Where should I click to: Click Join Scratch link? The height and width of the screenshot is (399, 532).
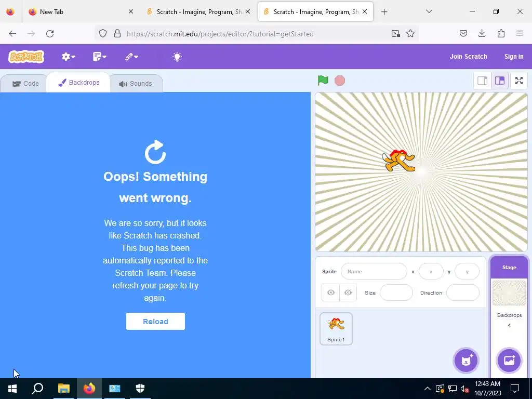(x=468, y=57)
